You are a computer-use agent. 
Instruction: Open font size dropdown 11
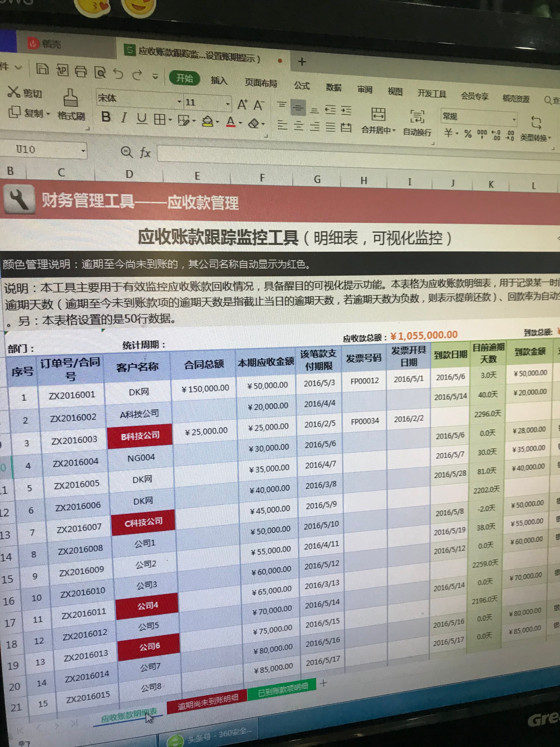point(228,104)
